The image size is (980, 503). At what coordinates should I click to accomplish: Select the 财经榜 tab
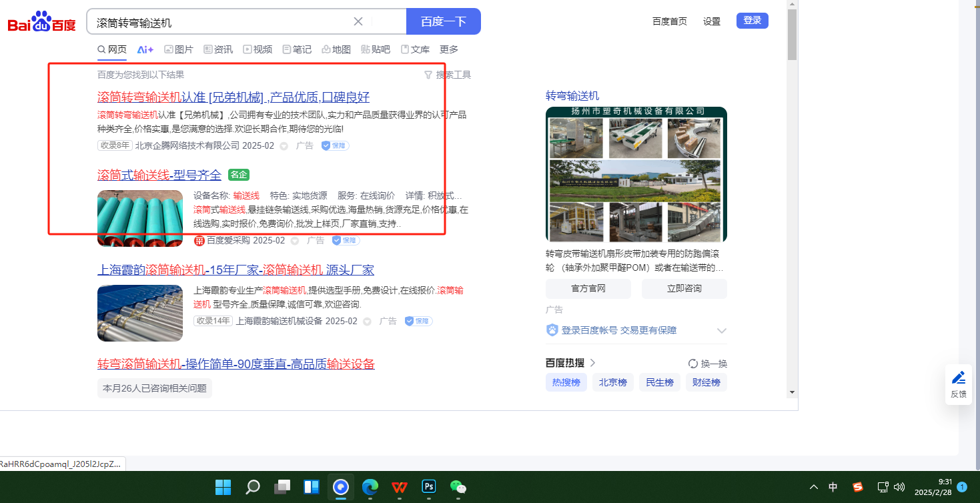[x=706, y=383]
